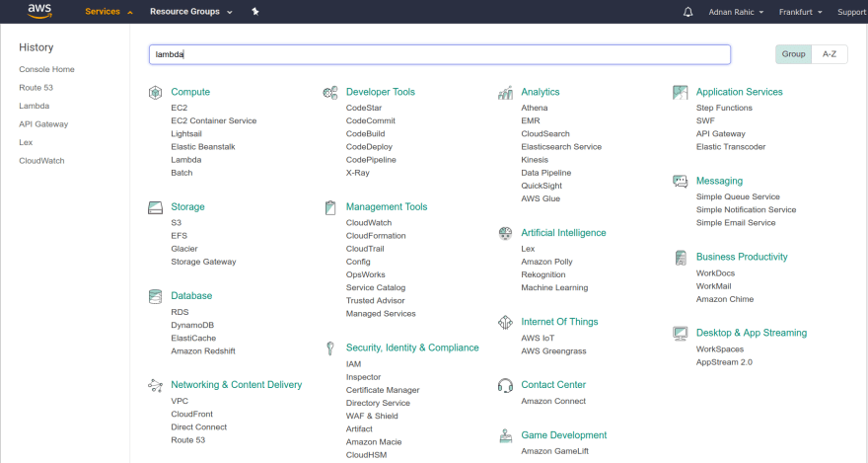This screenshot has width=868, height=463.
Task: Click the pin shortcut icon in navbar
Action: coord(255,12)
